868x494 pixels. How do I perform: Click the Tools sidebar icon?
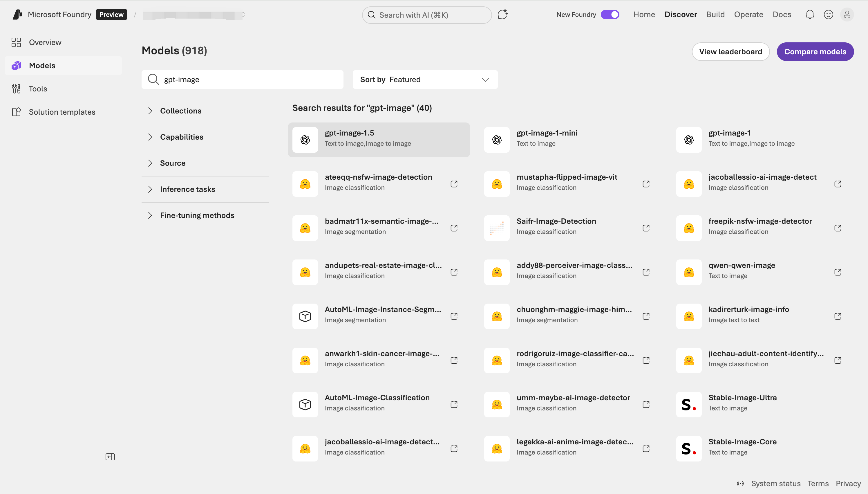16,89
